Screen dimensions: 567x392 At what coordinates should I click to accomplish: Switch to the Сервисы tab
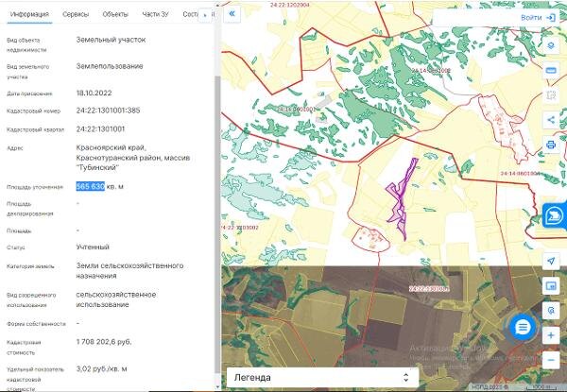tap(76, 14)
